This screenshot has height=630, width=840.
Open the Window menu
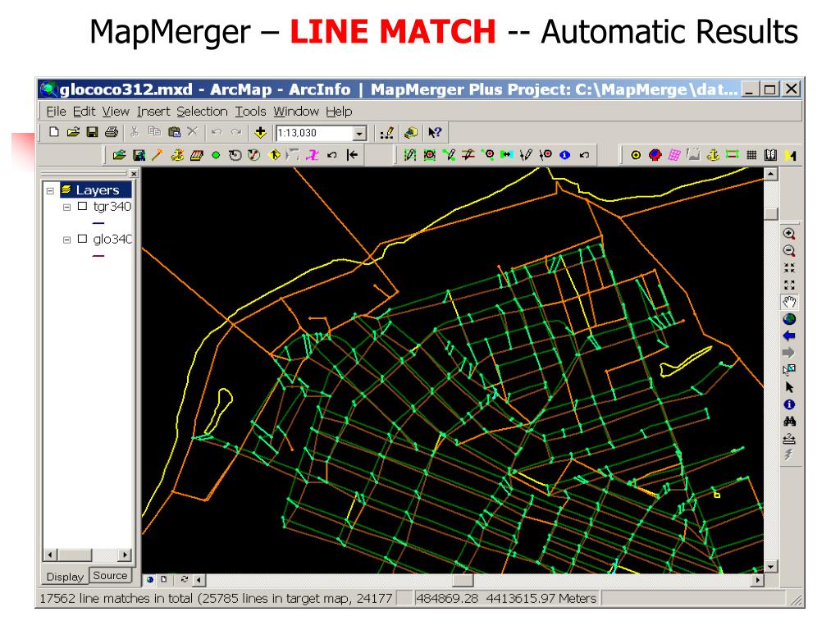(295, 112)
